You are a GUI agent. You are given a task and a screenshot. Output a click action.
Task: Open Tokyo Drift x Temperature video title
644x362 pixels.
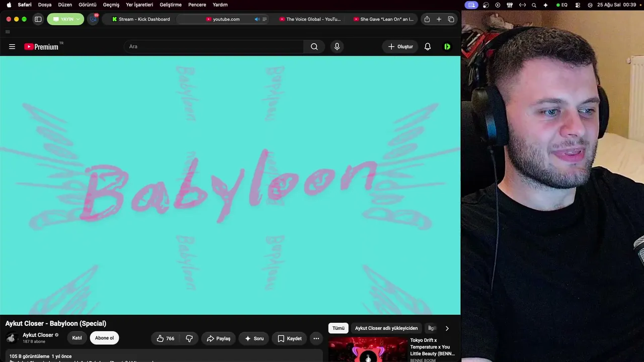click(432, 347)
